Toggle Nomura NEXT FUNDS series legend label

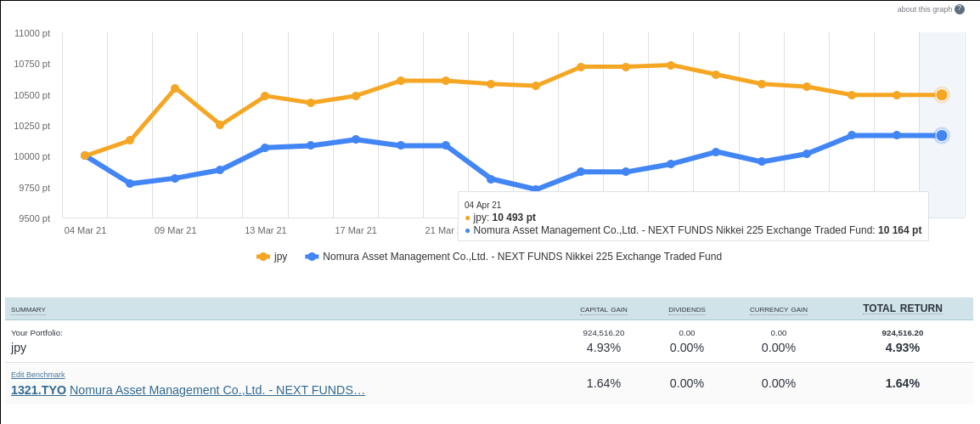click(x=521, y=257)
